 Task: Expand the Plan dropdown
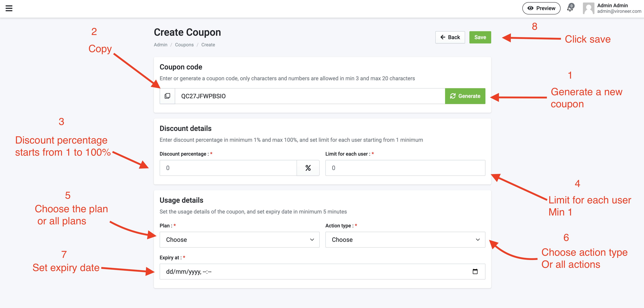click(x=239, y=240)
